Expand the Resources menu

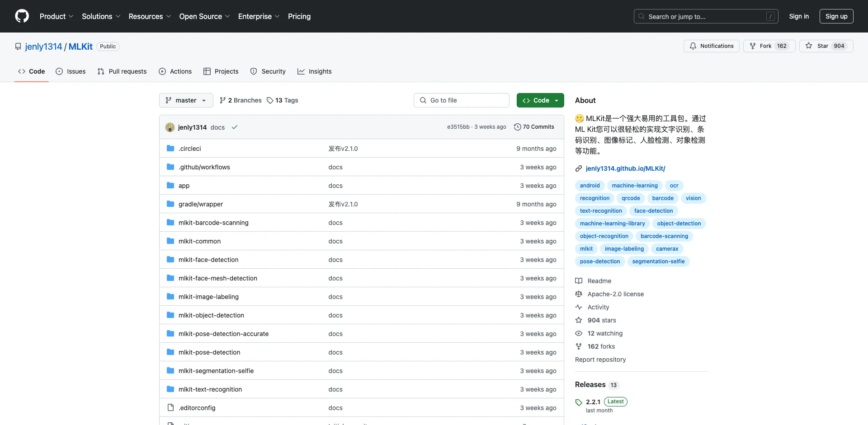pos(150,16)
